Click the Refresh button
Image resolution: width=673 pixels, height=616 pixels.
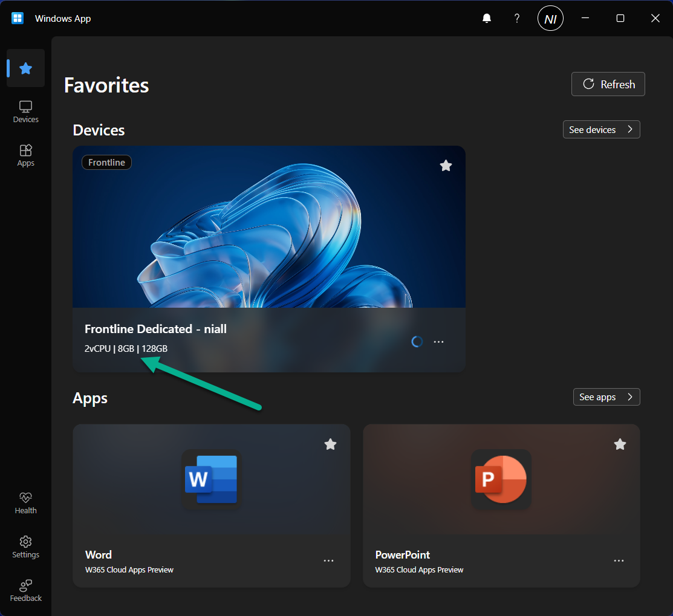coord(608,84)
